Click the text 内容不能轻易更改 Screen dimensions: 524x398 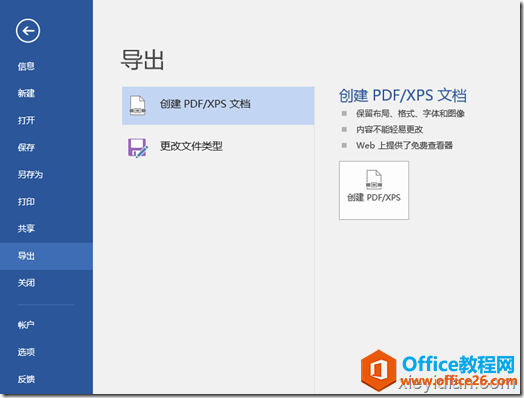tap(389, 129)
